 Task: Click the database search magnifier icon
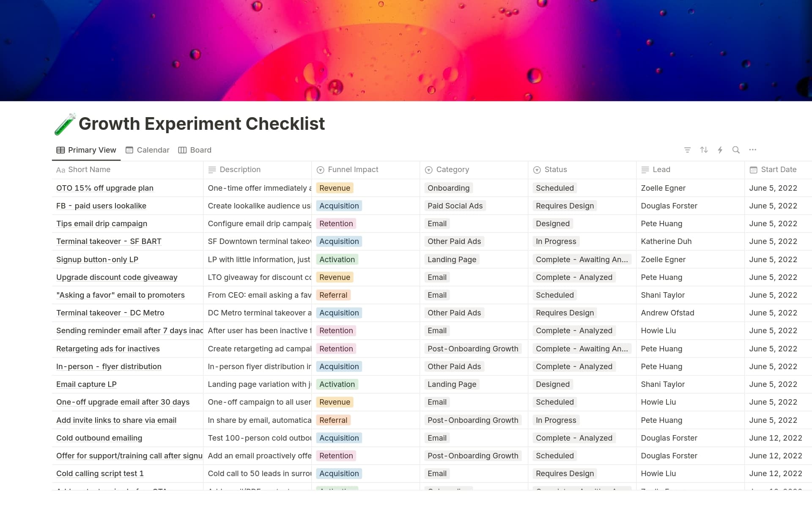coord(736,150)
